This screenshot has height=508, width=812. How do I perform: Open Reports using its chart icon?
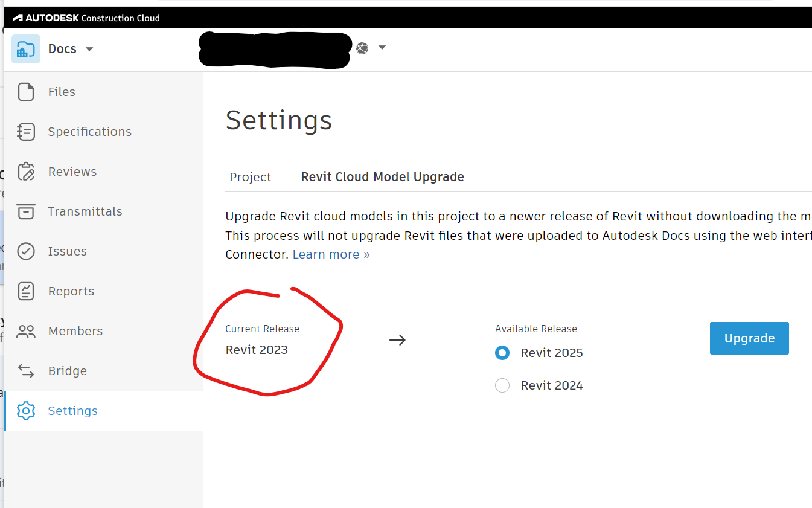(x=26, y=291)
